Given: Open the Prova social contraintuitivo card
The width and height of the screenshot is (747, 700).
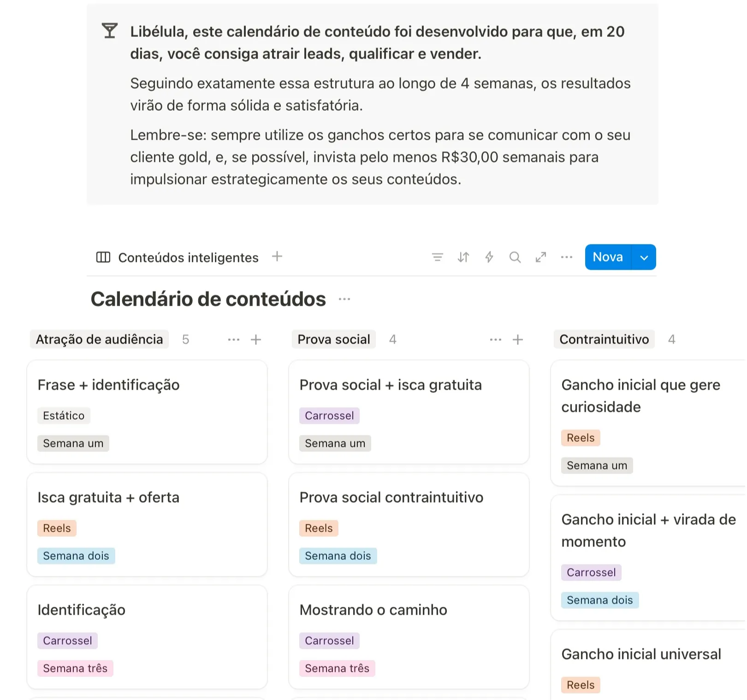Looking at the screenshot, I should click(x=409, y=524).
